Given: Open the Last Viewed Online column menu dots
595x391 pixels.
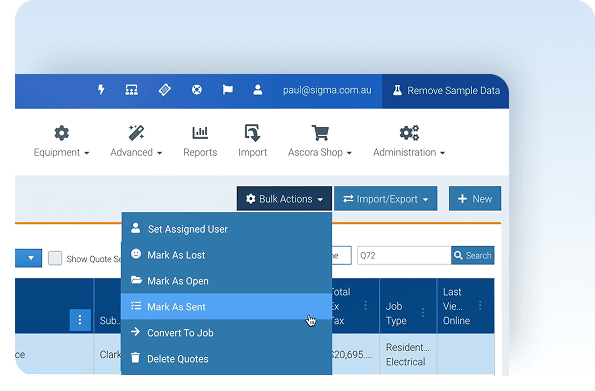Looking at the screenshot, I should [480, 306].
